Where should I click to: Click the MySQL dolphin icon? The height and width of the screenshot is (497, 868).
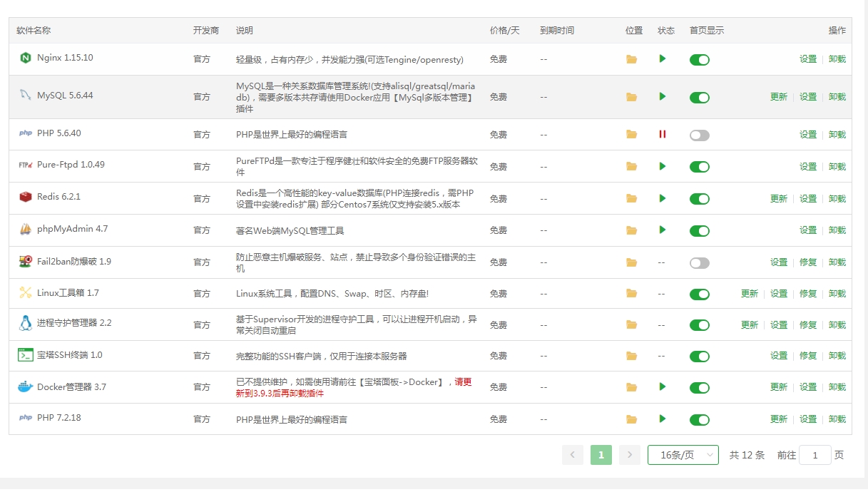tap(26, 95)
